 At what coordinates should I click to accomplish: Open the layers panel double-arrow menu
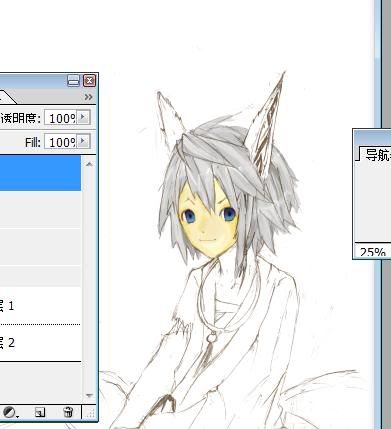88,97
